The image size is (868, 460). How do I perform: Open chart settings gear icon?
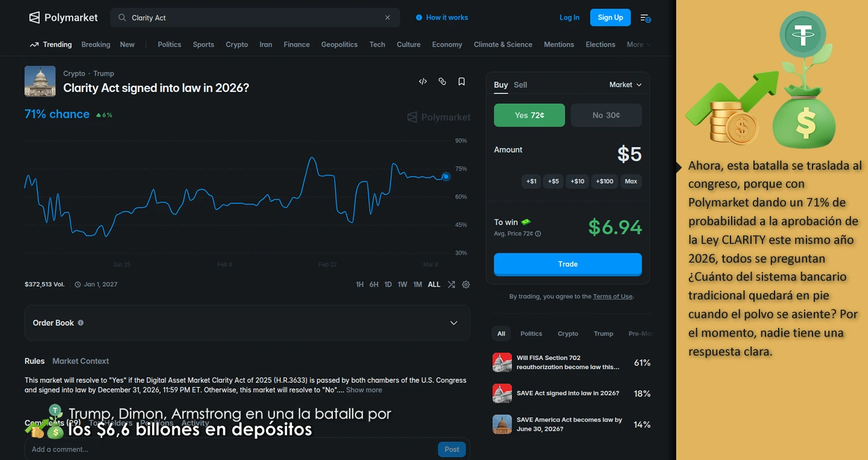click(x=466, y=284)
